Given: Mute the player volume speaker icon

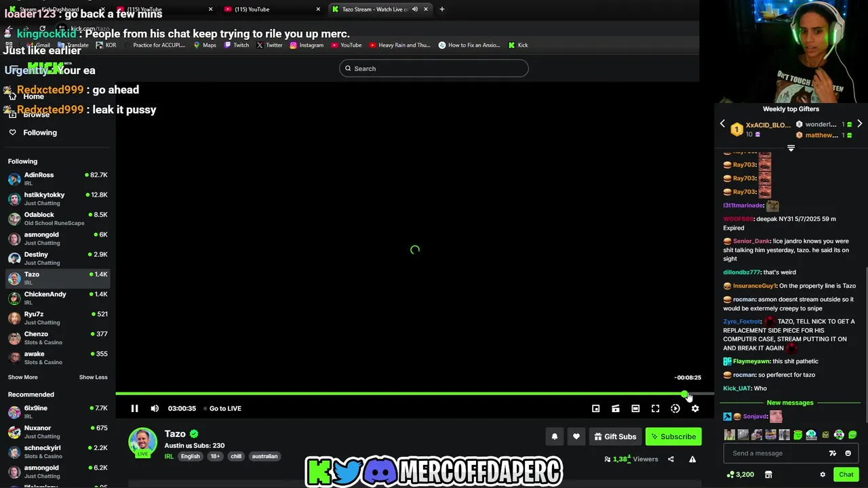Looking at the screenshot, I should pos(155,408).
